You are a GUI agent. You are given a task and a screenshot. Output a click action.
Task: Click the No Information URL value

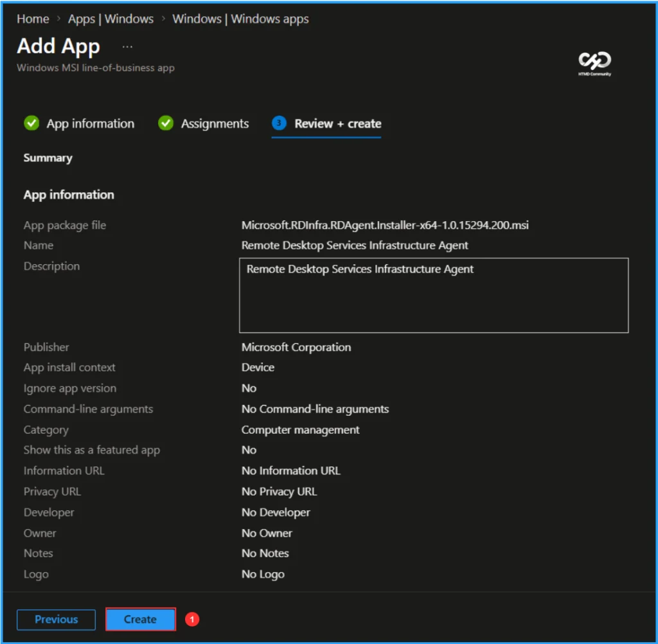pos(291,470)
